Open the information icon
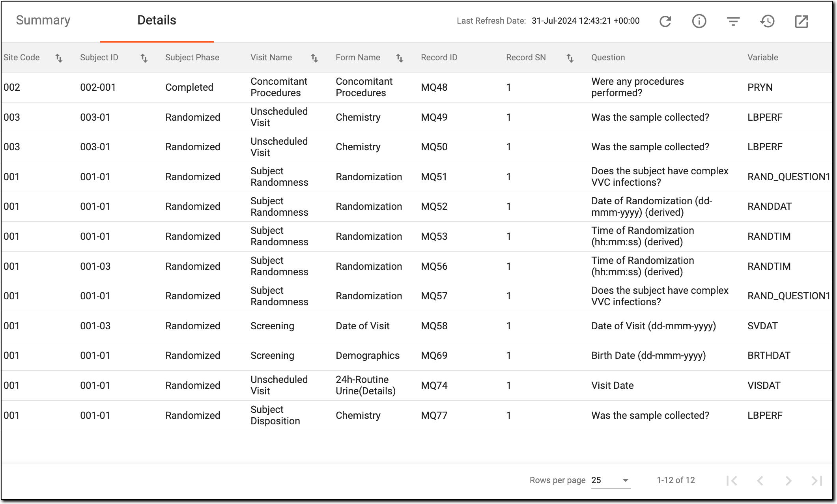This screenshot has height=504, width=837. (699, 21)
